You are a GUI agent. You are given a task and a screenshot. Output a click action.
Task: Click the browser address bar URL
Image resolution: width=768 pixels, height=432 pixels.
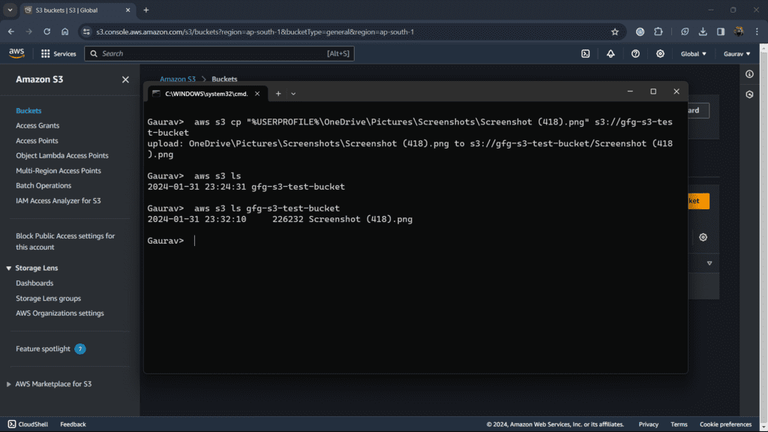(255, 32)
